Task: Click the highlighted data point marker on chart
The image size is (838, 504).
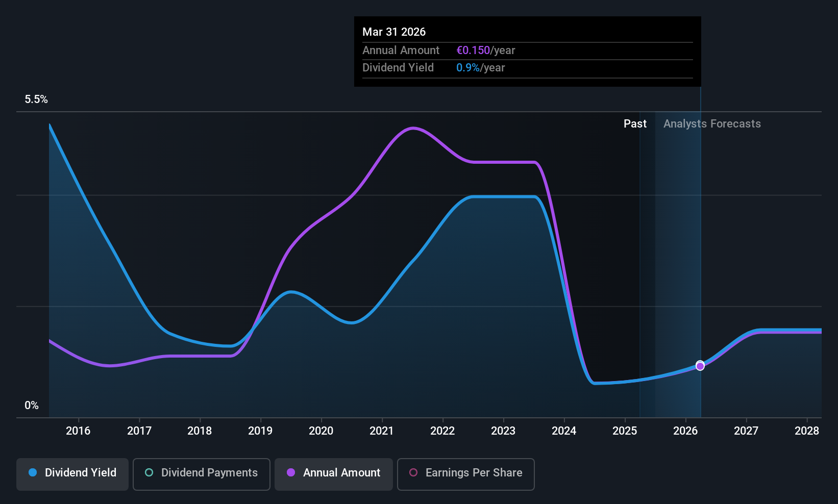Action: 700,366
